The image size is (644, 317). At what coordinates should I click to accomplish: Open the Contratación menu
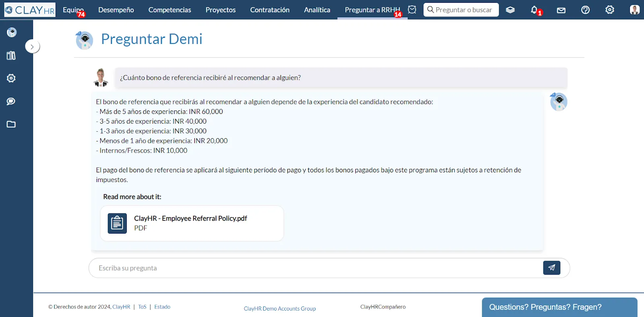click(x=270, y=10)
